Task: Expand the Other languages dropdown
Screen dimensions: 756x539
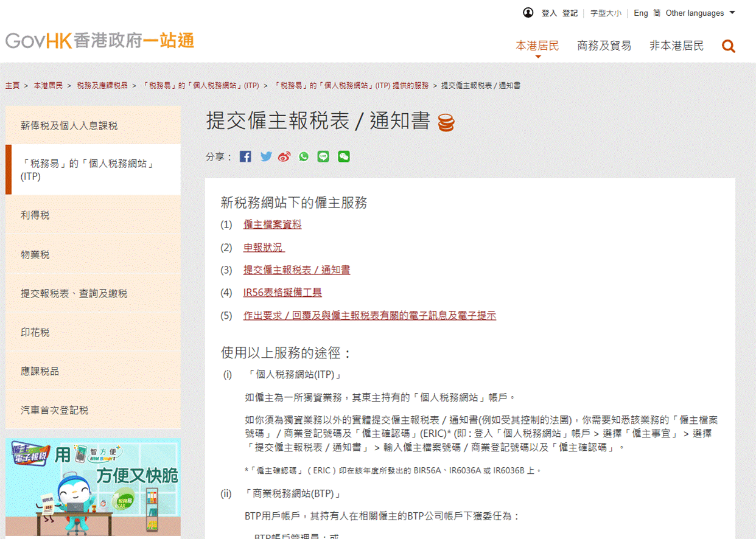Action: 700,13
